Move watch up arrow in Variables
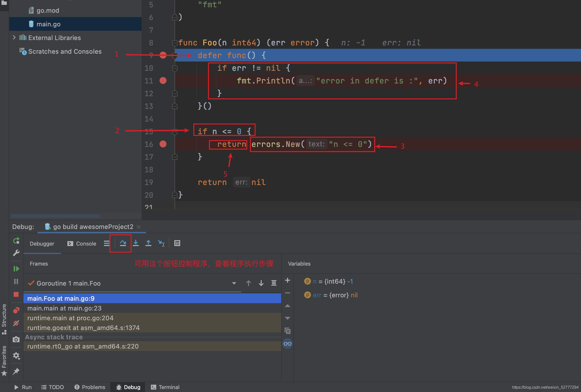 [x=288, y=306]
